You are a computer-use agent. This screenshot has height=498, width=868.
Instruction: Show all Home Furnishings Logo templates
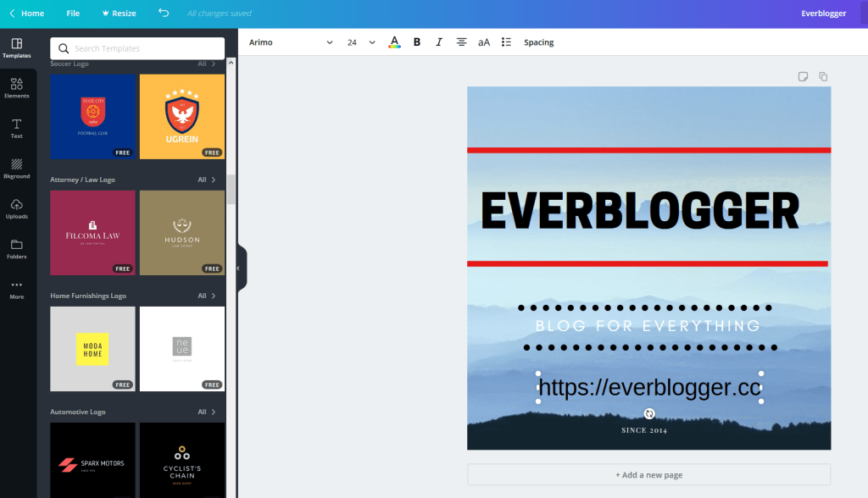(207, 296)
